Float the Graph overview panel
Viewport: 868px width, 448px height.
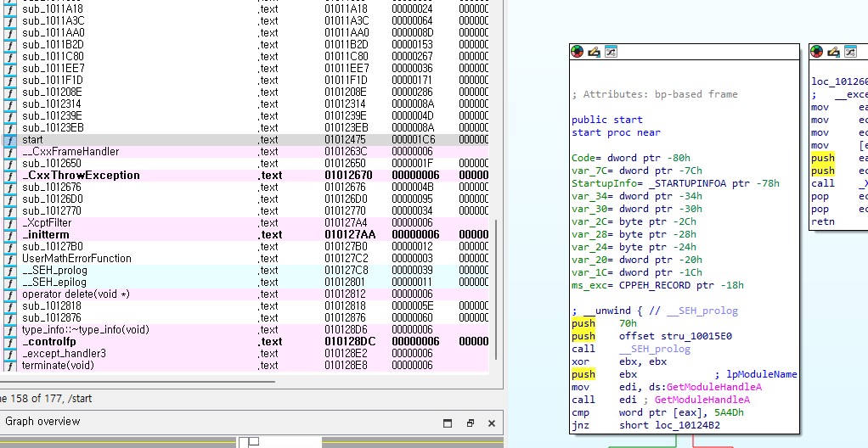click(x=470, y=423)
